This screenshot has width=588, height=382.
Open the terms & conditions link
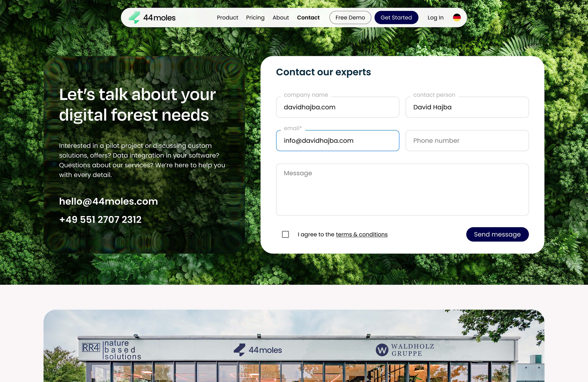361,234
